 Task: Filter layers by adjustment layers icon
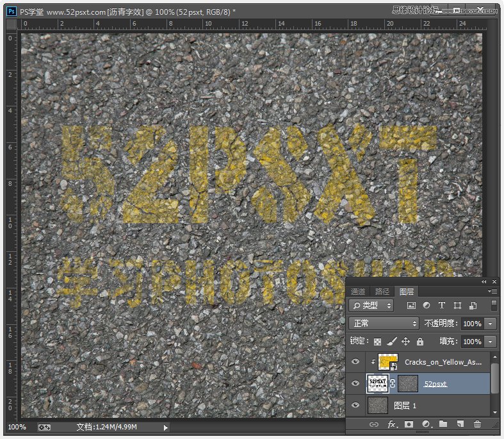point(427,305)
